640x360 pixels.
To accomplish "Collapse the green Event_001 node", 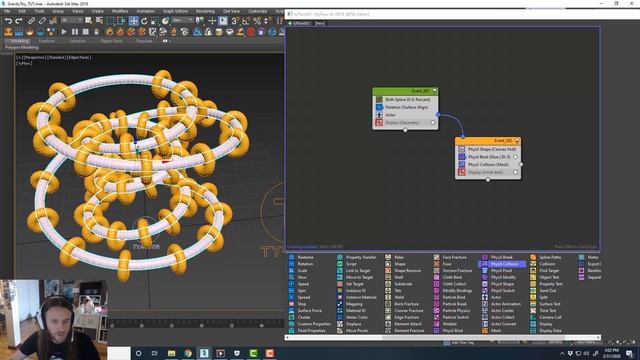I will click(x=435, y=91).
